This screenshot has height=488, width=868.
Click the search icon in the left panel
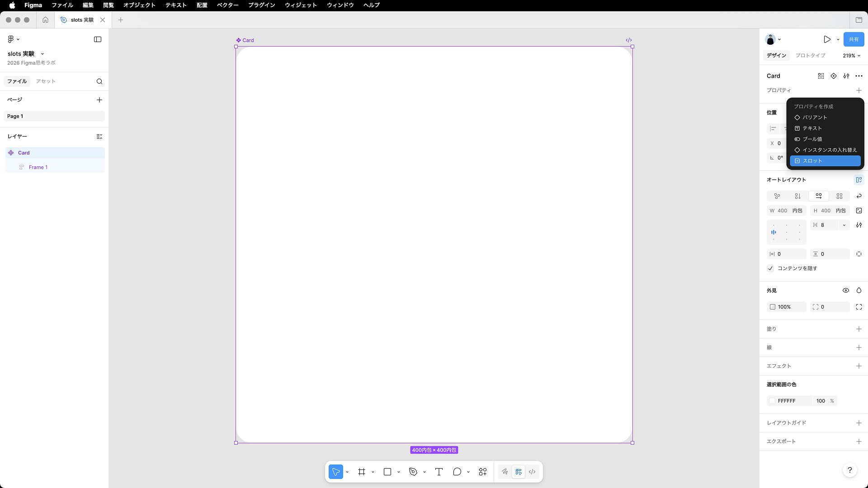tap(99, 81)
